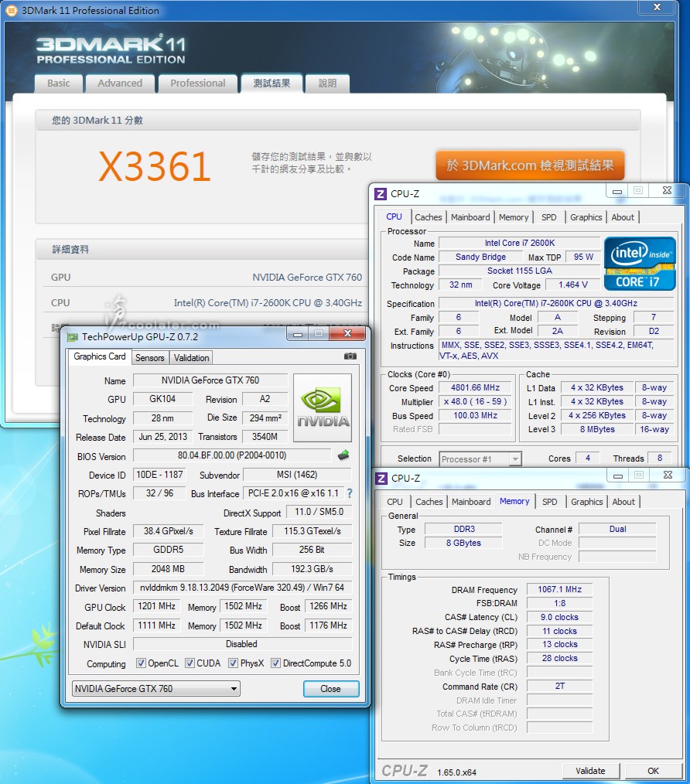Open the Validation tab in GPU-Z
The image size is (690, 784).
(192, 357)
